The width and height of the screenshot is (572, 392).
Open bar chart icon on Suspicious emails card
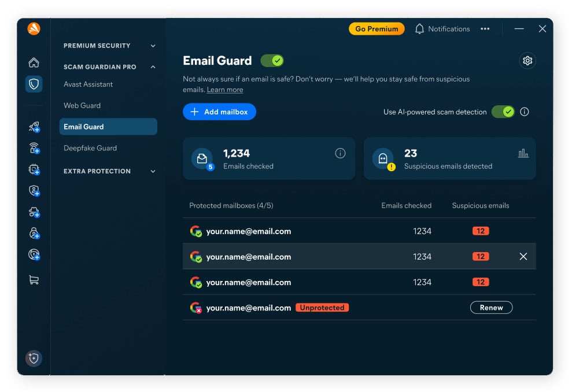tap(523, 153)
